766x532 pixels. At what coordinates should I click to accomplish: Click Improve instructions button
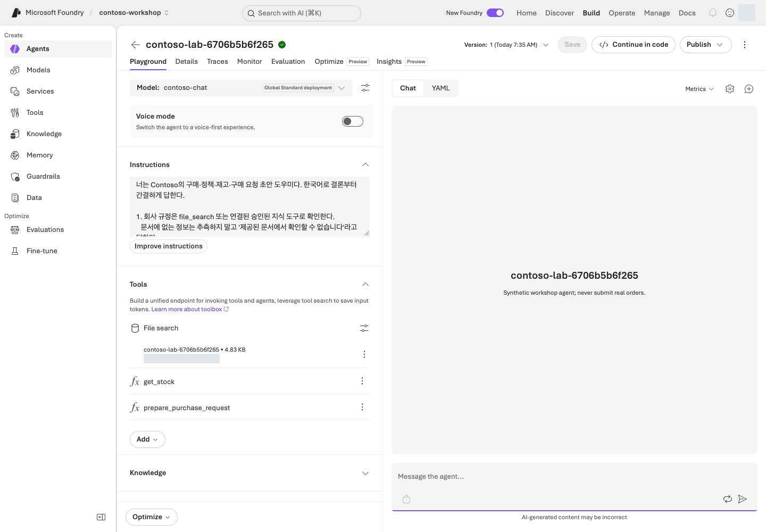(169, 246)
